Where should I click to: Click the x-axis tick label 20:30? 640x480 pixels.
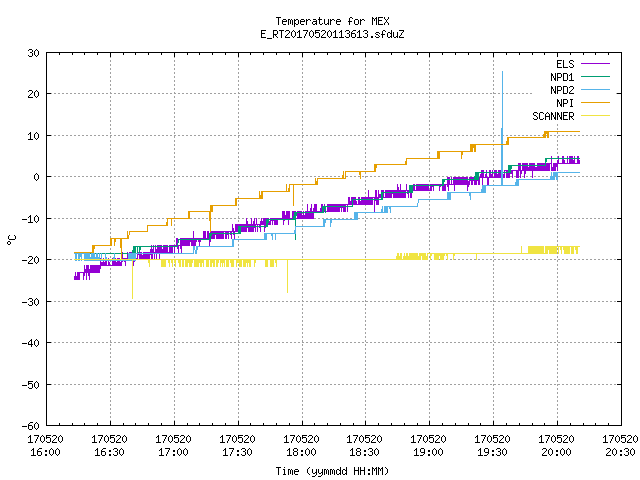coord(620,452)
